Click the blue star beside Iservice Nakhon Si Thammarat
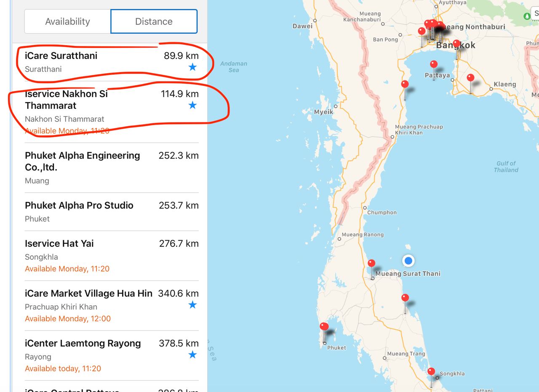Viewport: 539px width, 392px height. click(x=192, y=105)
